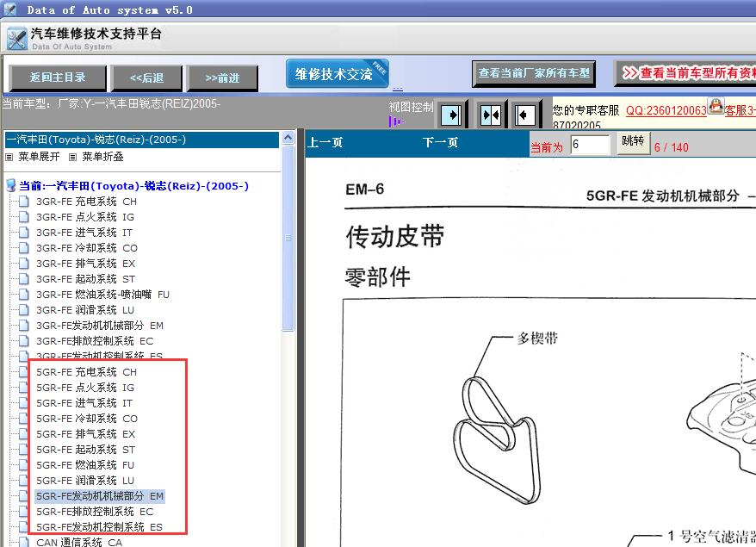Open 3GR-FE 起动系统 ST
This screenshot has width=756, height=547.
tap(85, 279)
